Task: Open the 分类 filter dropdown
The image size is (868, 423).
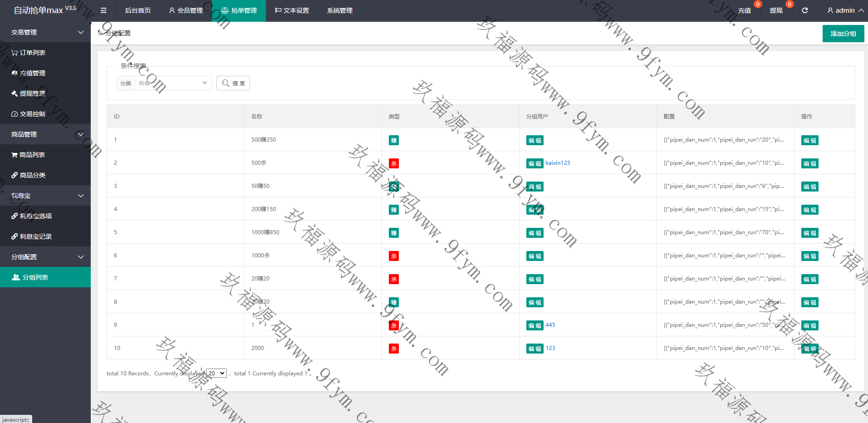Action: [x=172, y=83]
